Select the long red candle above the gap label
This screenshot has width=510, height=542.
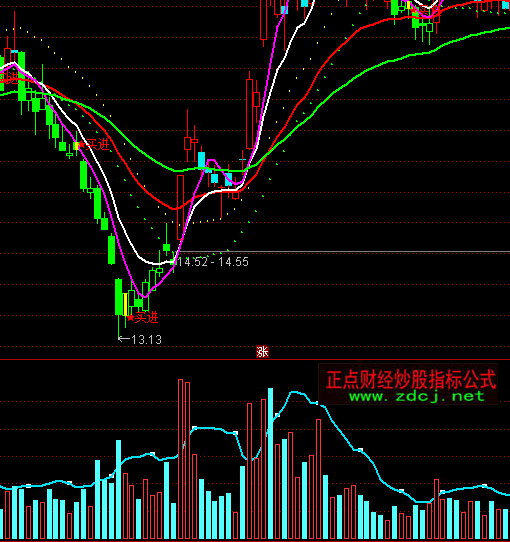pos(180,207)
